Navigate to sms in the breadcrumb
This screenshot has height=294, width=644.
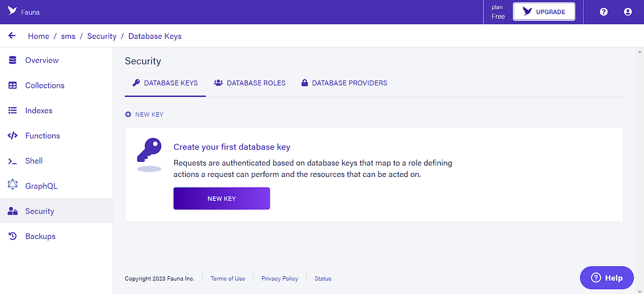68,36
